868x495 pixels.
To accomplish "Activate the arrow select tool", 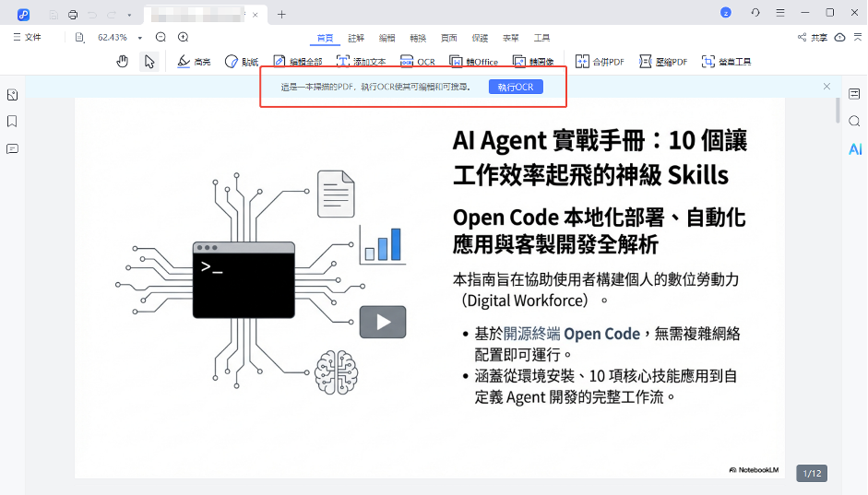I will pyautogui.click(x=149, y=62).
